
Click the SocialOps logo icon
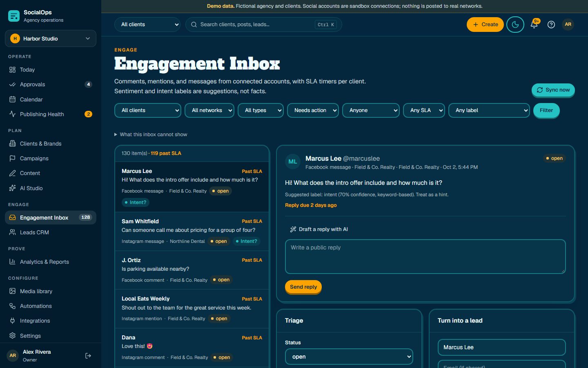tap(14, 16)
